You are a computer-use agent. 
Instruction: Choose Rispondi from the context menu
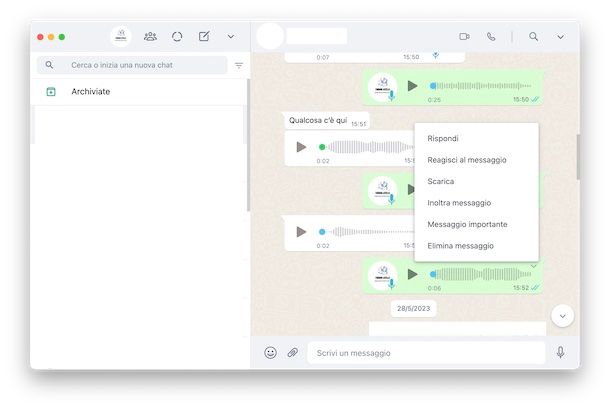coord(477,139)
